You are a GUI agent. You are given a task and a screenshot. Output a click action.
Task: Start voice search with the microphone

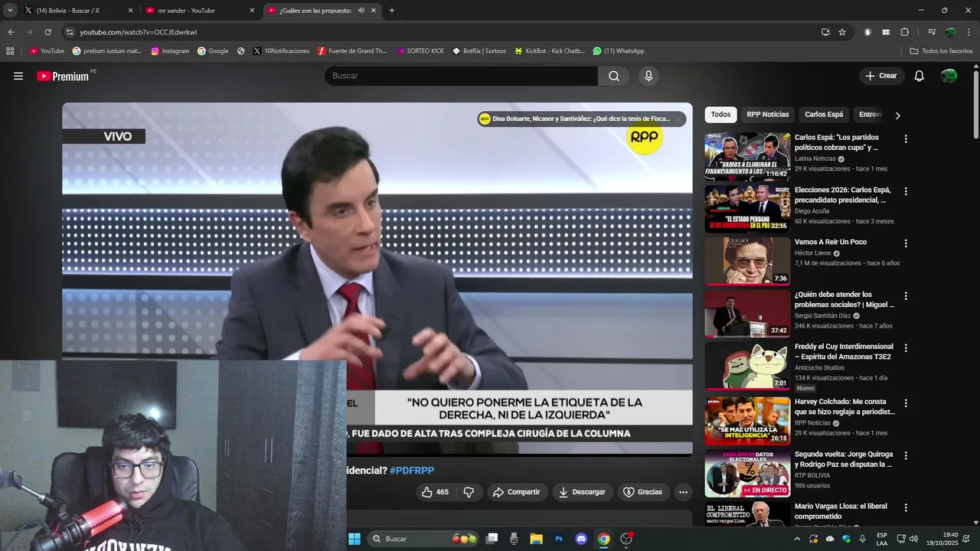648,76
